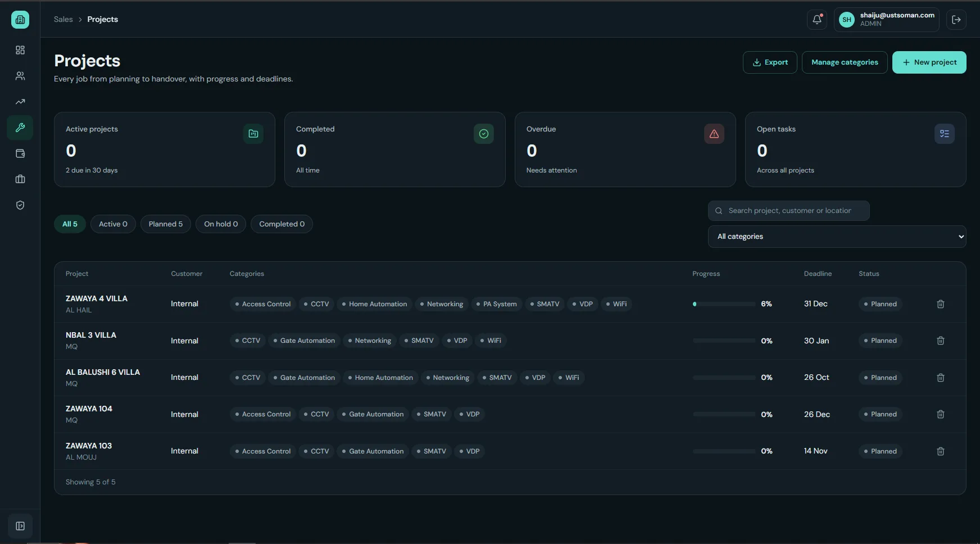
Task: Open the people icon in sidebar
Action: tap(20, 76)
